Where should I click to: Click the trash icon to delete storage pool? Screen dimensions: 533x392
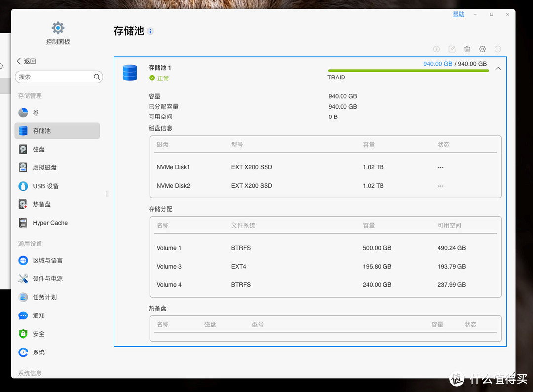467,49
